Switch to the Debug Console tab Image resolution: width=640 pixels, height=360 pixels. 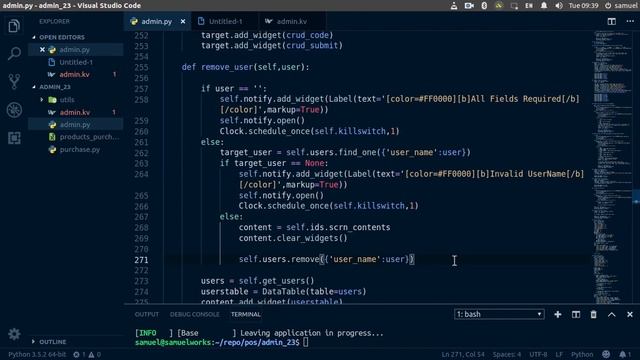click(194, 314)
